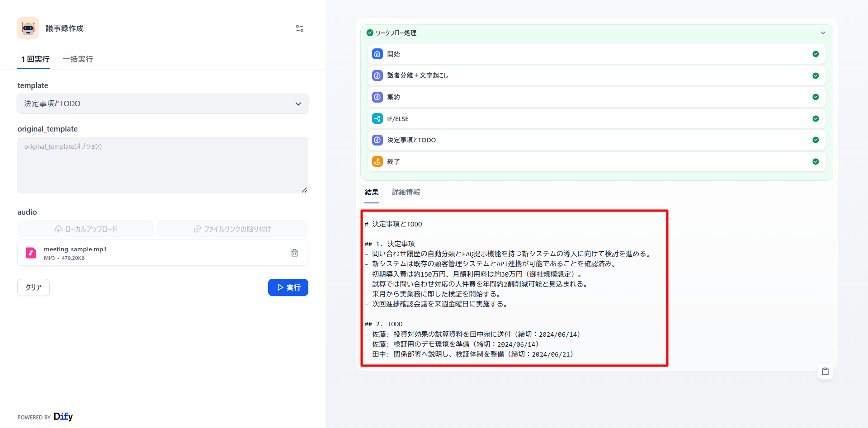Click green status check on 話者分離＋文字起こし row
This screenshot has height=428, width=868.
coord(816,75)
